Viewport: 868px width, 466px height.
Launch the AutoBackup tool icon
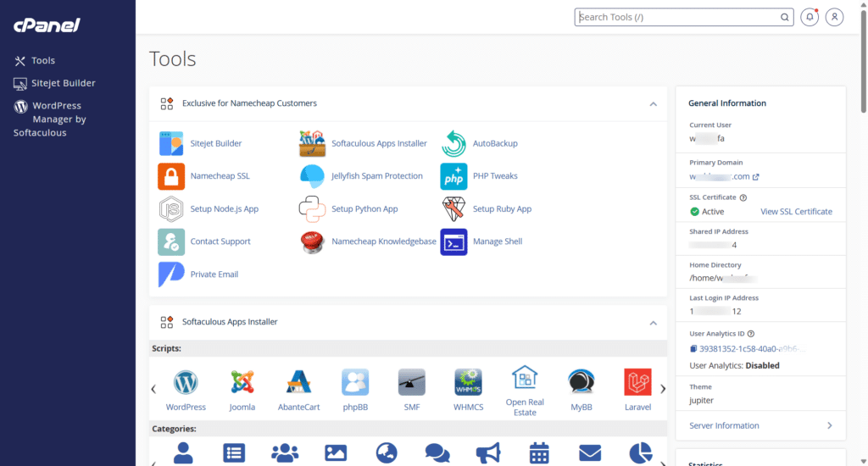453,143
